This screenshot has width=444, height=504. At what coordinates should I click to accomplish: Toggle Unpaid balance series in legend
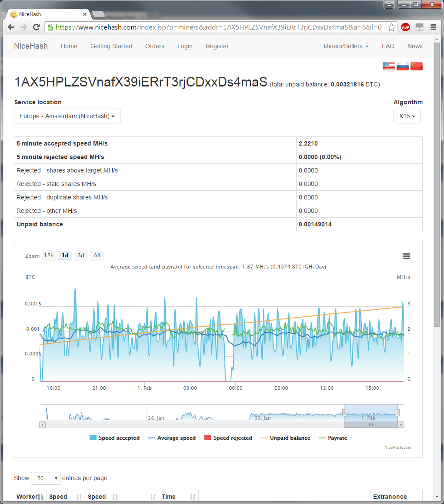point(285,438)
